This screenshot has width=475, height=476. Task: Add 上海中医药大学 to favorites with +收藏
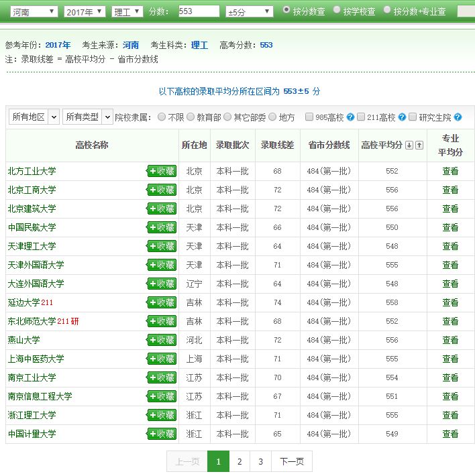162,359
